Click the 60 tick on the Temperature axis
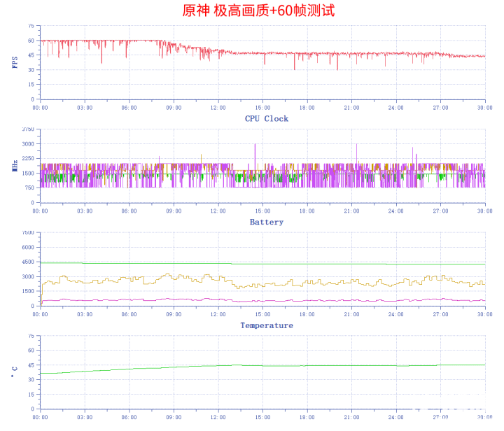The image size is (504, 431). point(31,351)
